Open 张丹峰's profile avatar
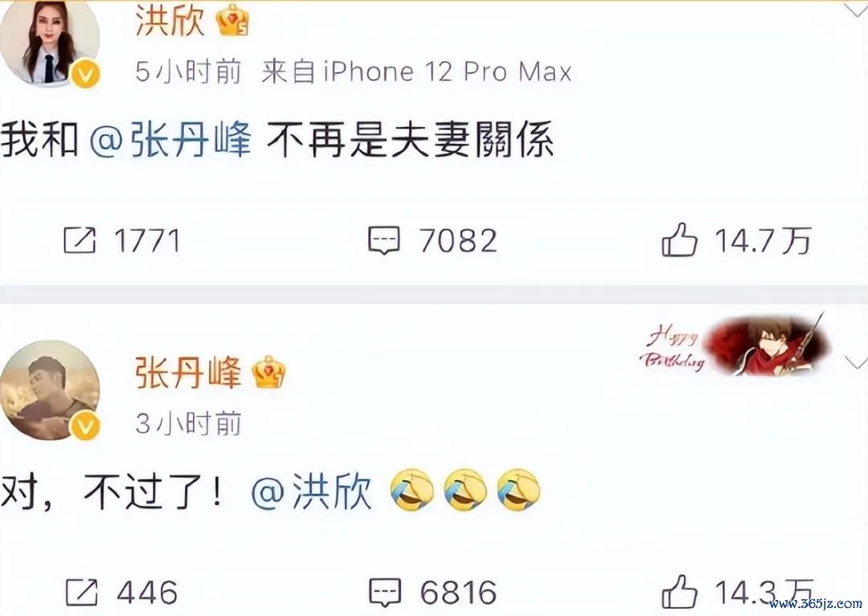Viewport: 868px width, 616px height. [x=49, y=390]
